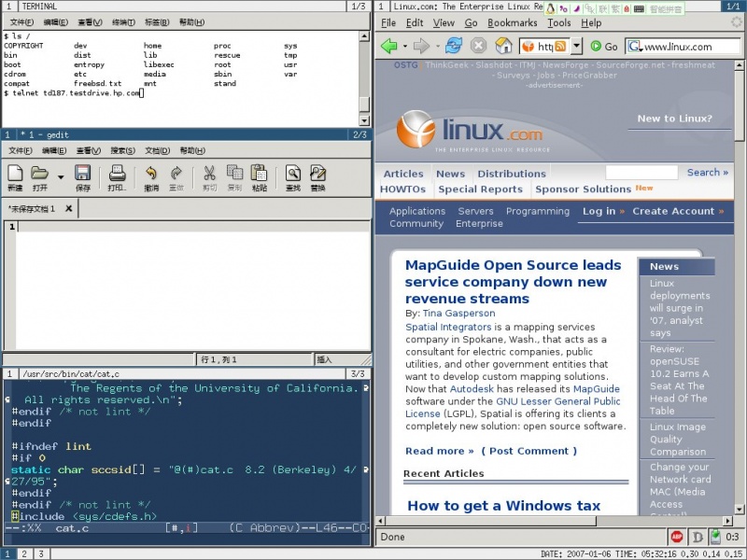Switch to workspace 3 in bottom bar
Screen dimensions: 747x560
click(41, 553)
